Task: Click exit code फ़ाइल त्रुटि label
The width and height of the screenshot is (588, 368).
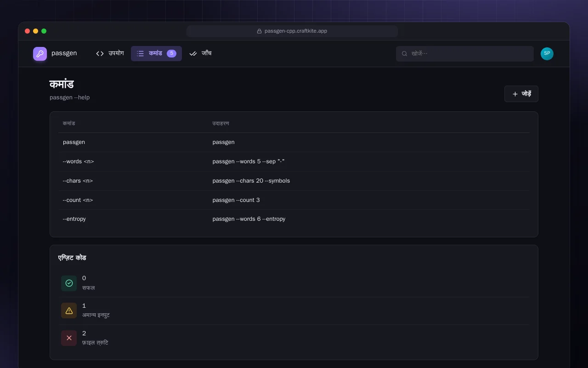Action: click(x=95, y=343)
